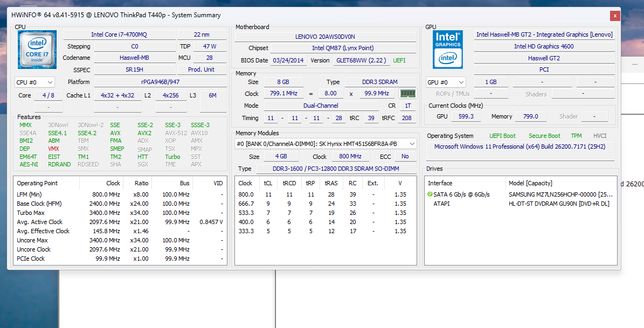
Task: Select the SAMSUNG MZ7LN256HCHP drive row
Action: click(521, 194)
